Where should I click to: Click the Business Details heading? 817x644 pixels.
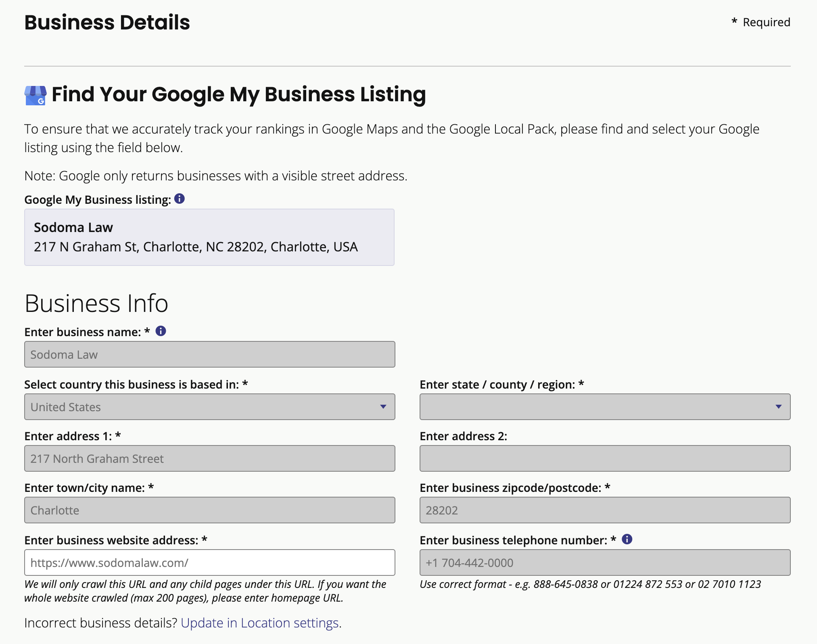107,22
